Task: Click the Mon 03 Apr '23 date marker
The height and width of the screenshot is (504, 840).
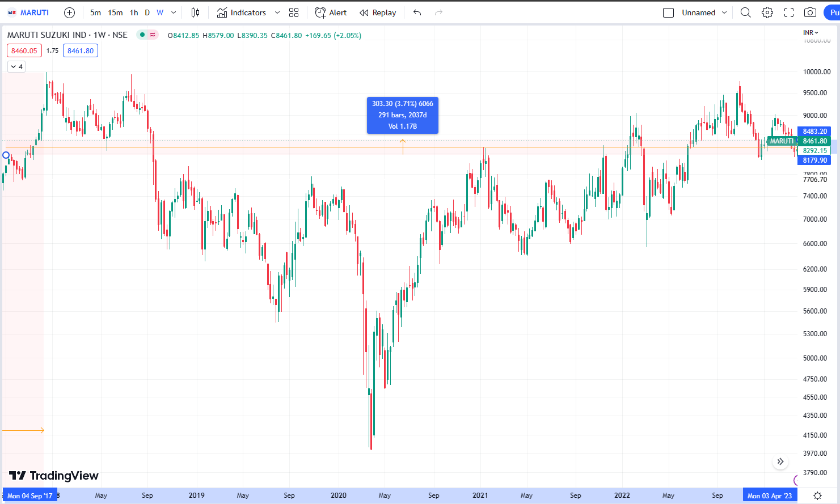Action: (770, 495)
